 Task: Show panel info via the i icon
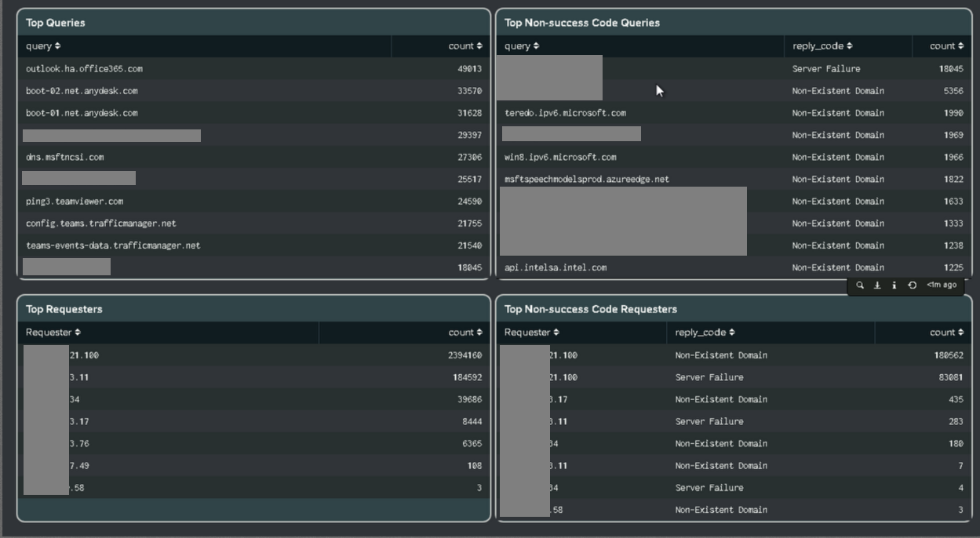[894, 285]
